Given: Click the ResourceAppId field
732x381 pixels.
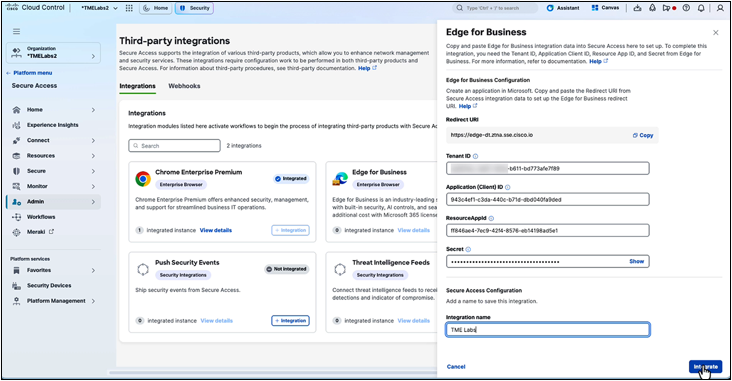Looking at the screenshot, I should [548, 231].
